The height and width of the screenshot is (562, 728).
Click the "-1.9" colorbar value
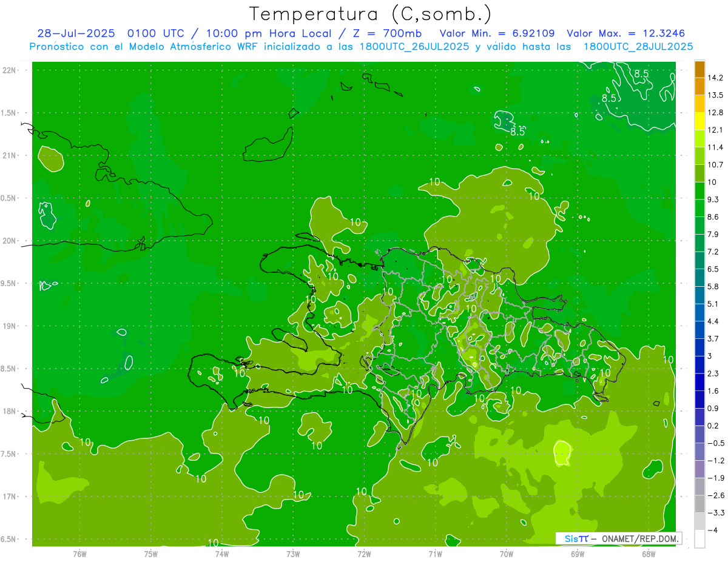(715, 478)
